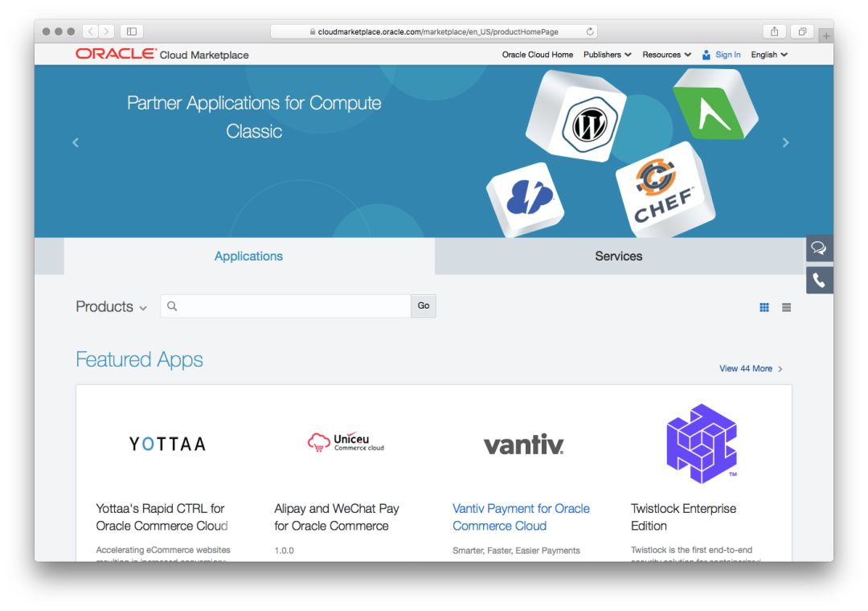Click the Sign In user icon
The image size is (868, 611).
click(x=706, y=55)
